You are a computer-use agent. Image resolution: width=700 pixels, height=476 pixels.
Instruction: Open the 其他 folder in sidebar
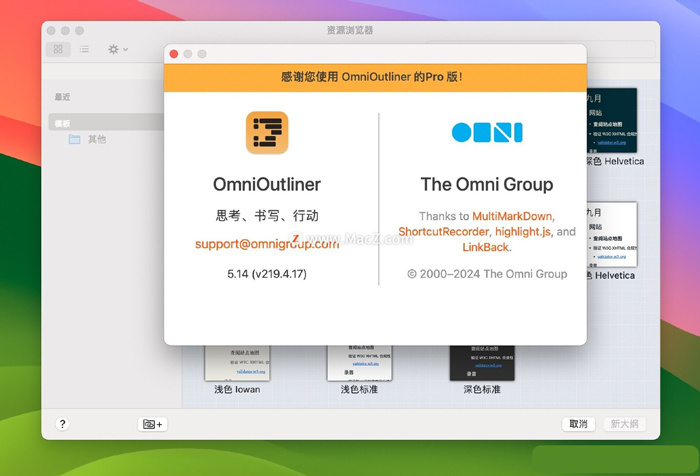pos(97,139)
